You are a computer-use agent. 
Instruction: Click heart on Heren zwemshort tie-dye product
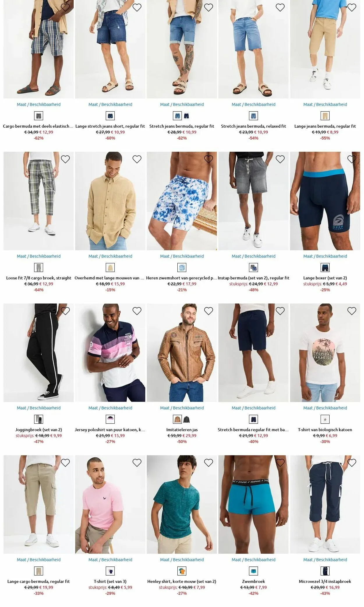pyautogui.click(x=208, y=159)
